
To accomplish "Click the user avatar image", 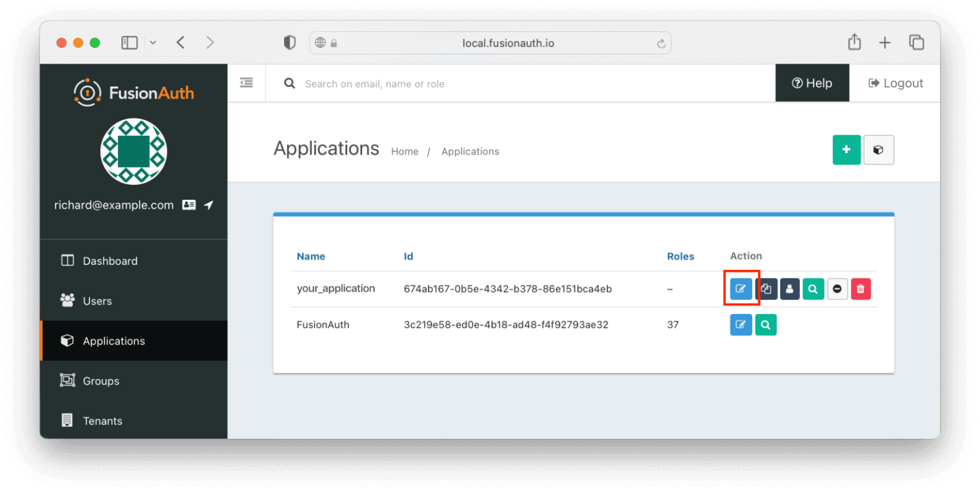I will [134, 151].
